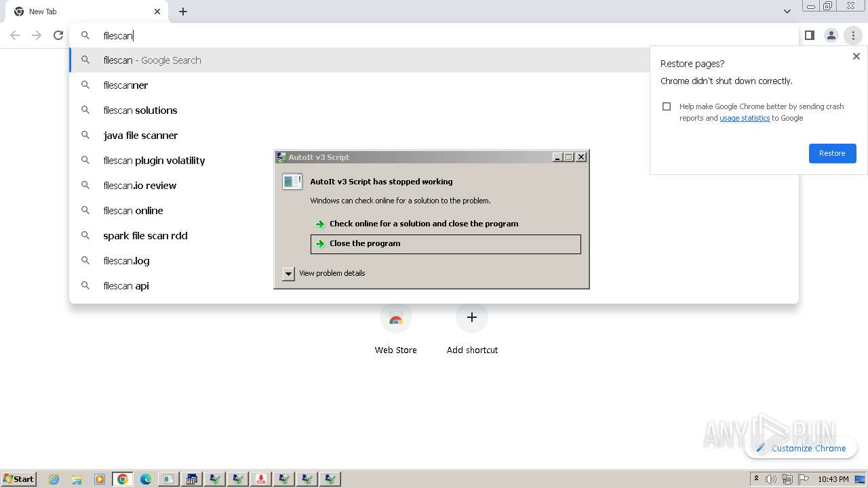
Task: Reload the page with the refresh icon
Action: 58,35
